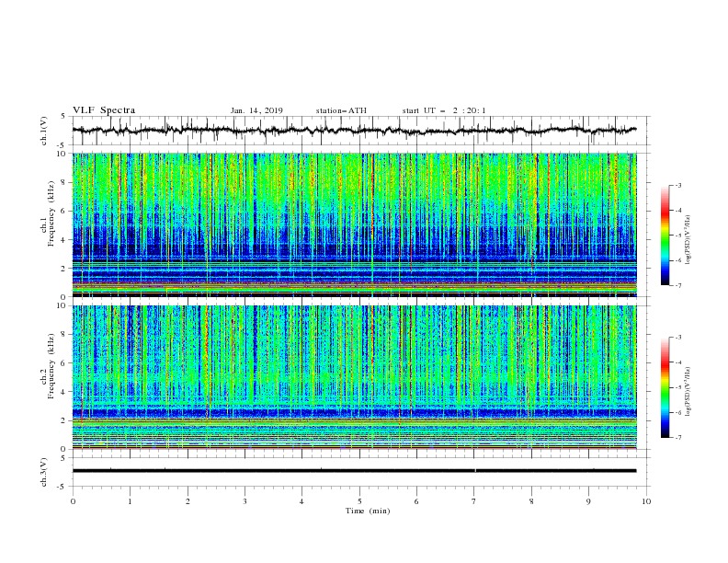This screenshot has height=563, width=728.
Task: Click time axis tick label '7'
Action: point(474,501)
